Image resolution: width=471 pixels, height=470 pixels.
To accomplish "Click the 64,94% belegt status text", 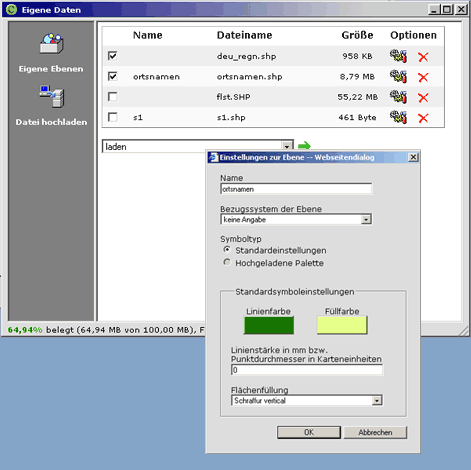I will [106, 330].
